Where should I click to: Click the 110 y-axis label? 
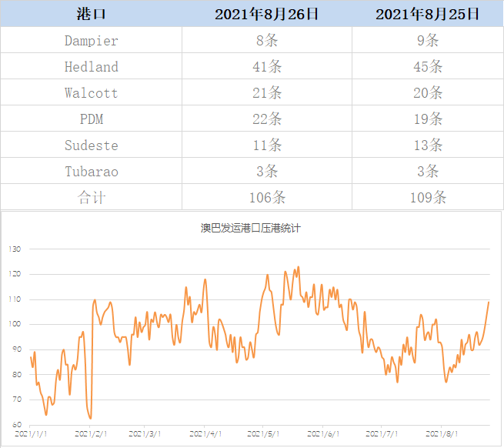(15, 299)
